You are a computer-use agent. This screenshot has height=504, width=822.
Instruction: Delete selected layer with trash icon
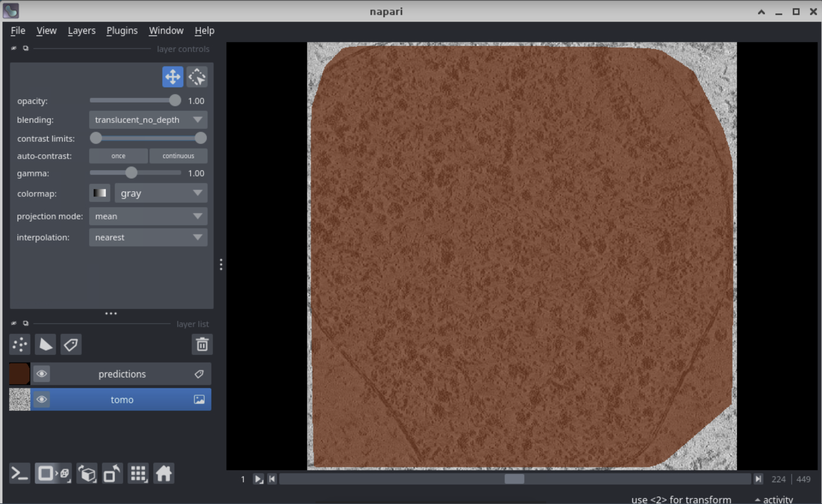coord(202,344)
